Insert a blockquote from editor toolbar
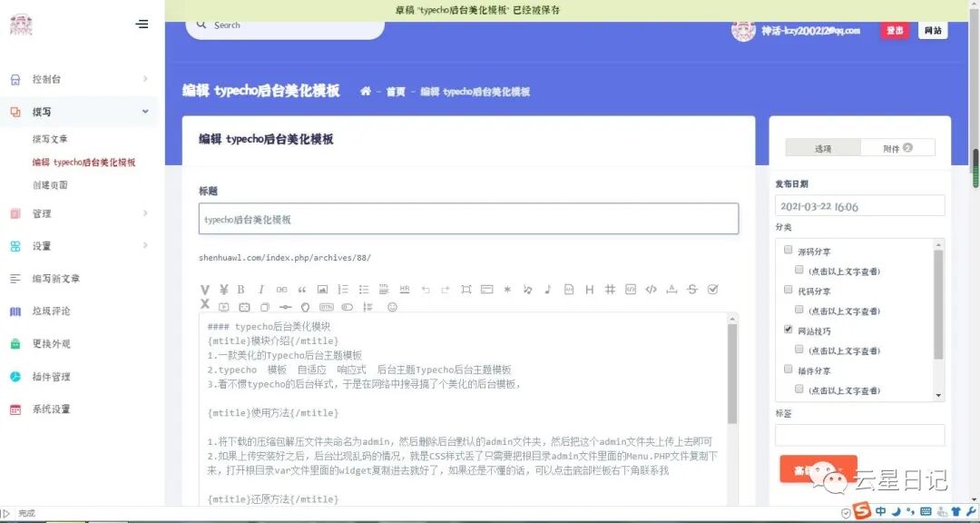 (x=302, y=290)
